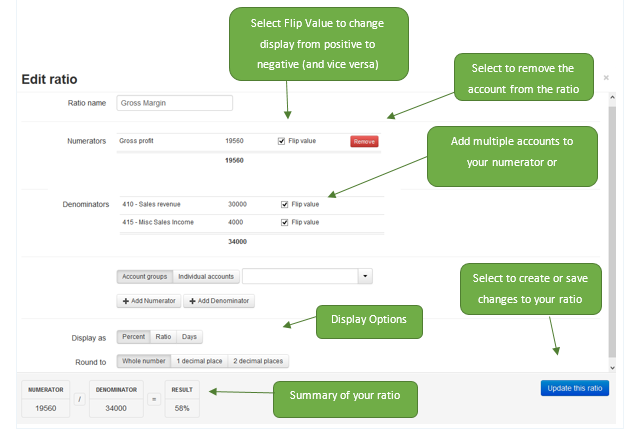
Task: Toggle Flip value for Gross profit
Action: click(282, 141)
